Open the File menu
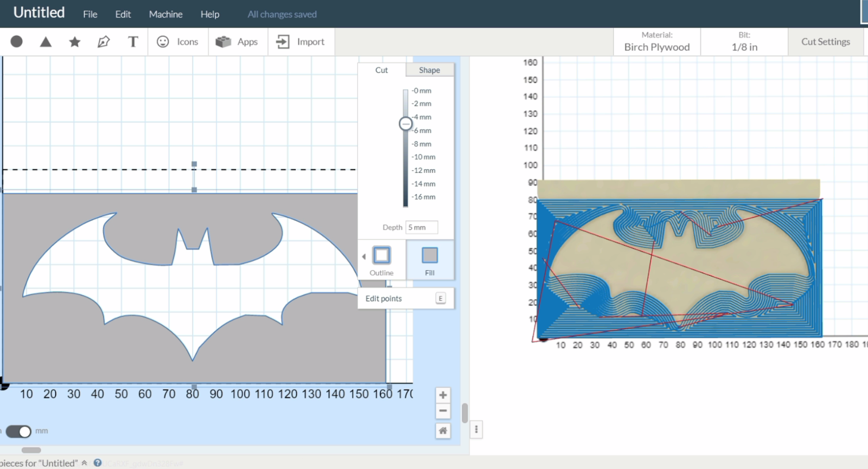868x469 pixels. coord(90,14)
